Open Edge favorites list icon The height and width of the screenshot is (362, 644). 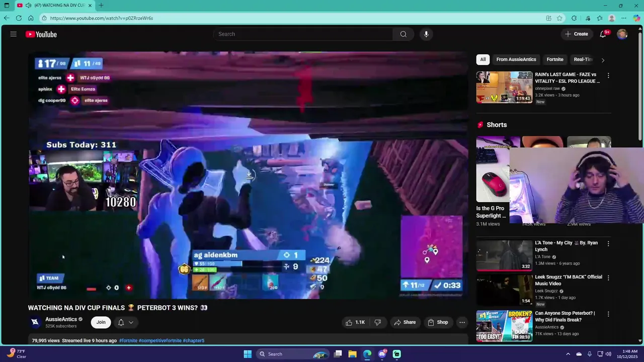coord(600,18)
